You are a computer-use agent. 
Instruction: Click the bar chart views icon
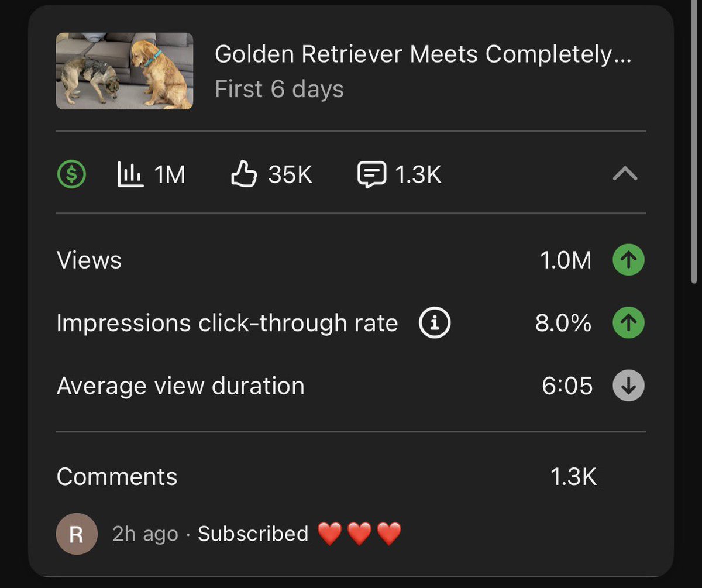(130, 174)
